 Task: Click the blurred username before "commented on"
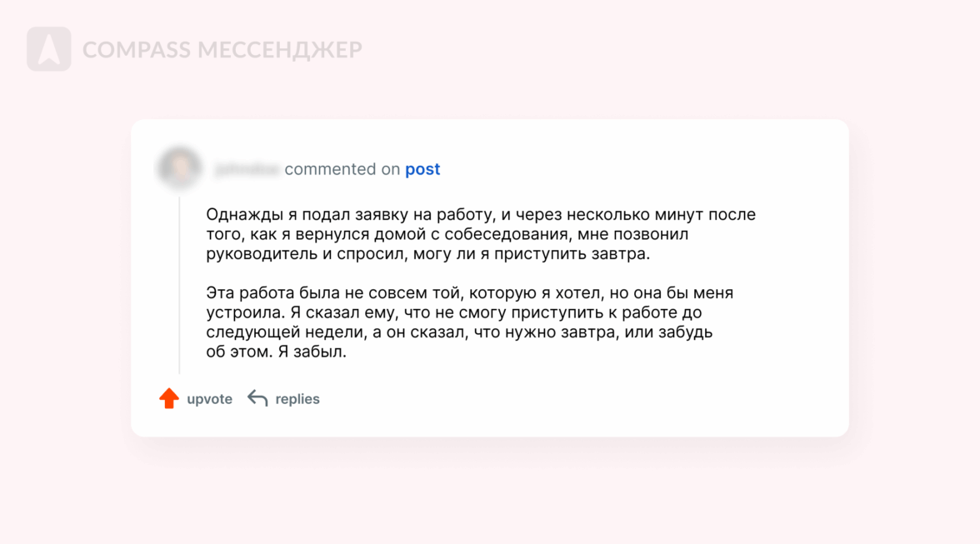246,170
